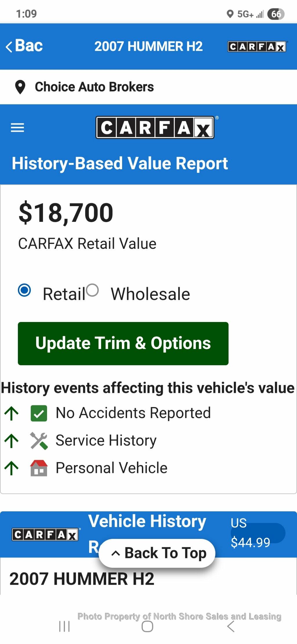Image resolution: width=297 pixels, height=644 pixels.
Task: Open the hamburger menu icon
Action: pyautogui.click(x=17, y=127)
